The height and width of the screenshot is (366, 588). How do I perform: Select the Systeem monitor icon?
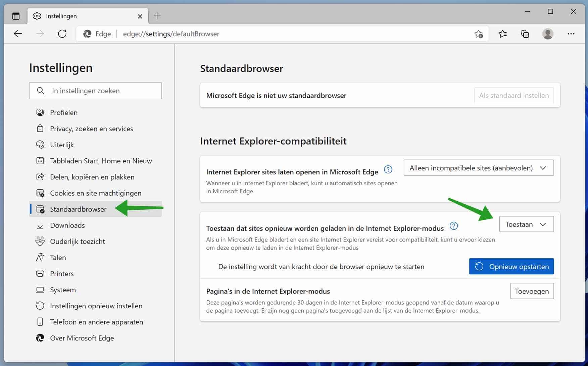40,290
